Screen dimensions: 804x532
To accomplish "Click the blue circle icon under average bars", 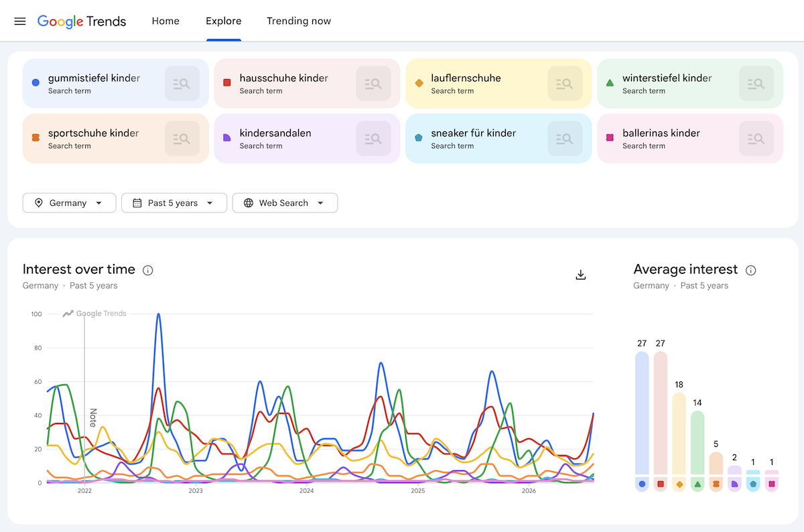I will coord(642,484).
